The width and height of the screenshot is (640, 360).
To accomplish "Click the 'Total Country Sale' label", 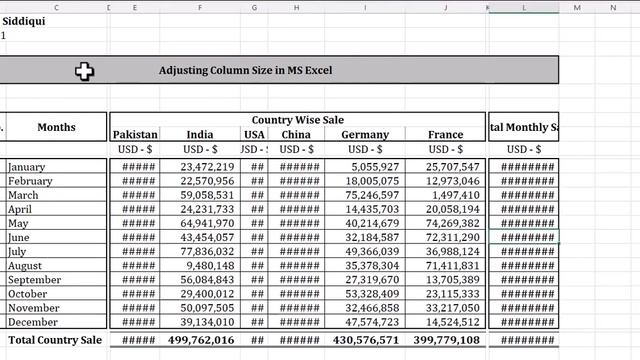I will pos(55,340).
